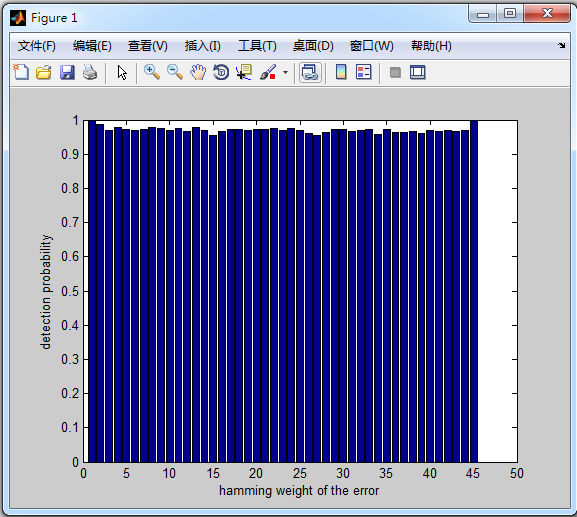Select the Edit Plot arrow tool

click(122, 72)
